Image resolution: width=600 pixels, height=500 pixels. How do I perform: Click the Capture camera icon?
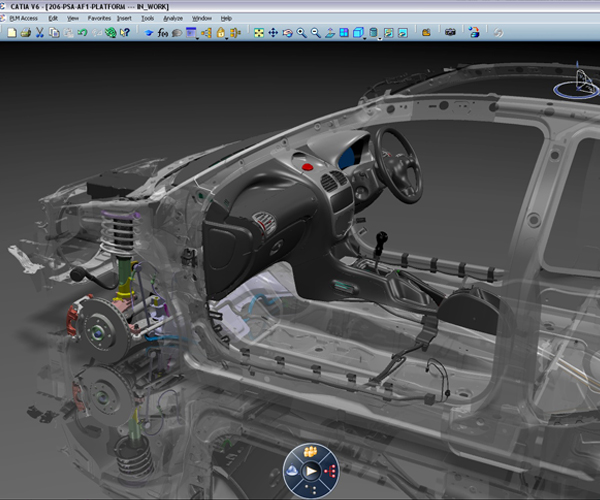tap(450, 33)
